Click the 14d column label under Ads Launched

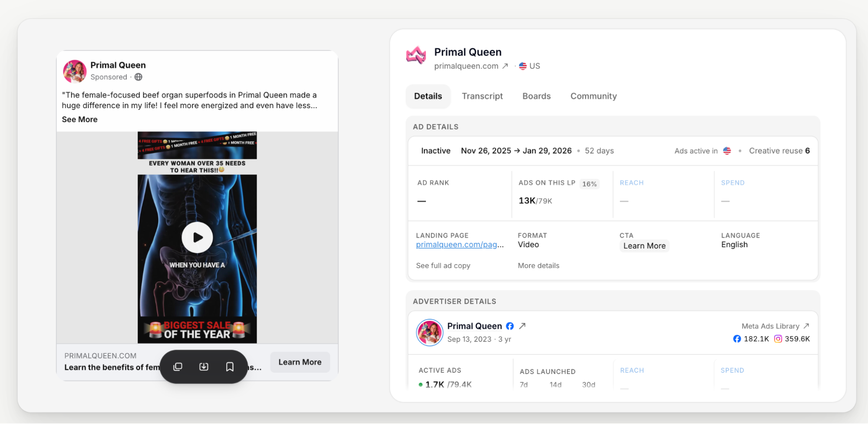click(555, 385)
